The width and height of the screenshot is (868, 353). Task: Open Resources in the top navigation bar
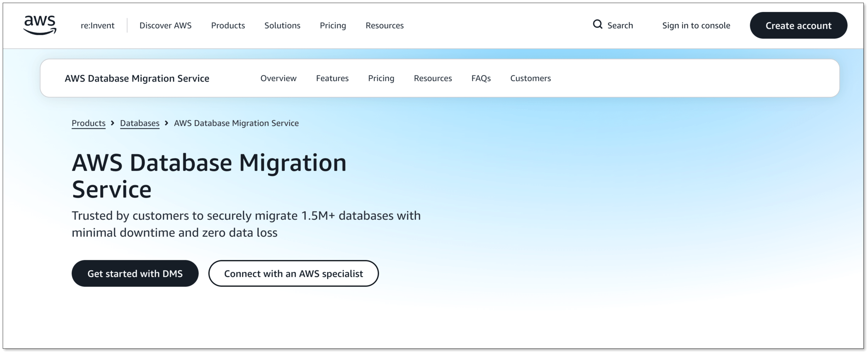[x=385, y=25]
